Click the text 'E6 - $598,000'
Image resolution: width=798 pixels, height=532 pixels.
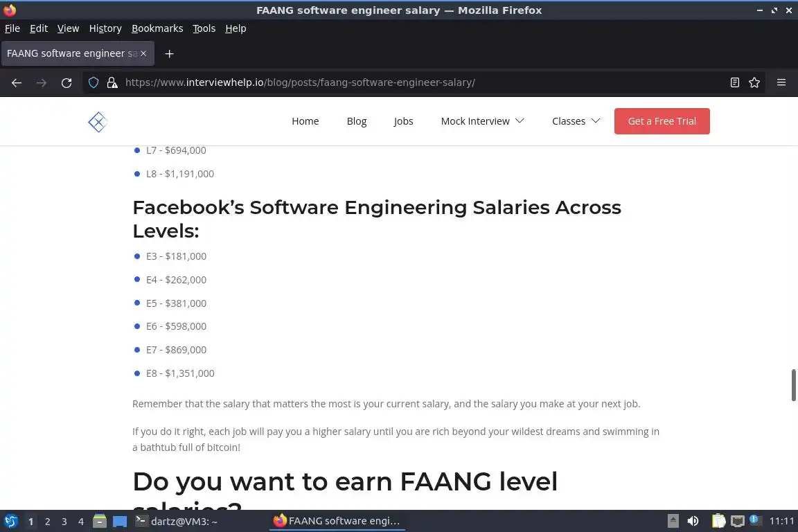click(x=176, y=326)
